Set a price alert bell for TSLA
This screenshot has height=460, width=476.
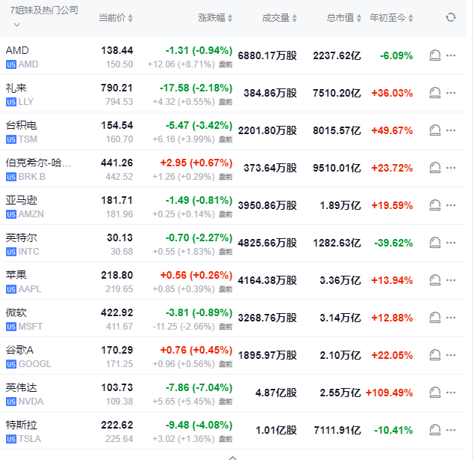[x=435, y=430]
